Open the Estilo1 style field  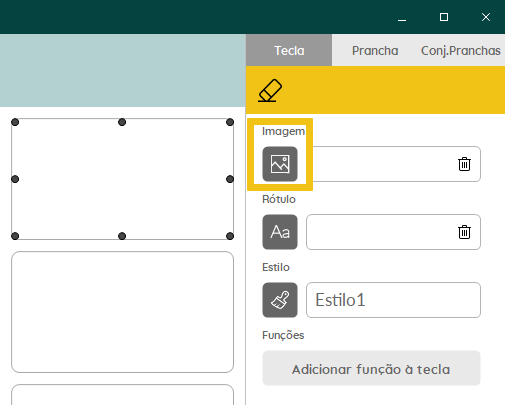393,300
